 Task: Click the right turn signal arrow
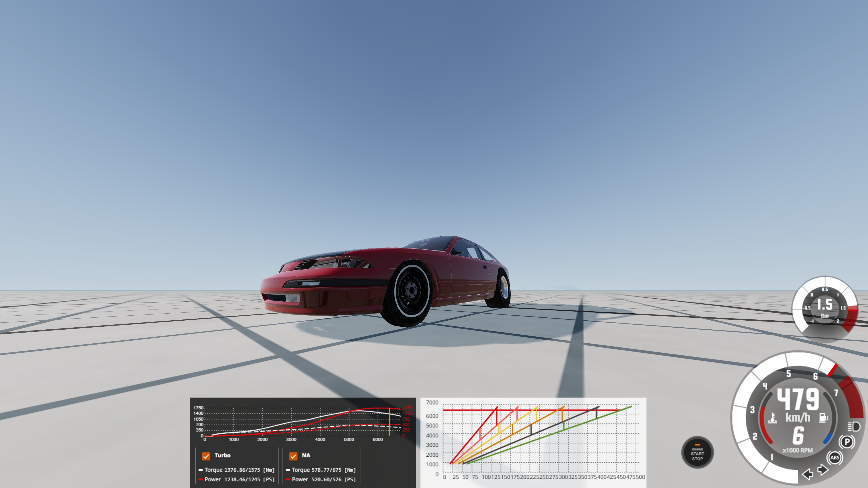(823, 469)
